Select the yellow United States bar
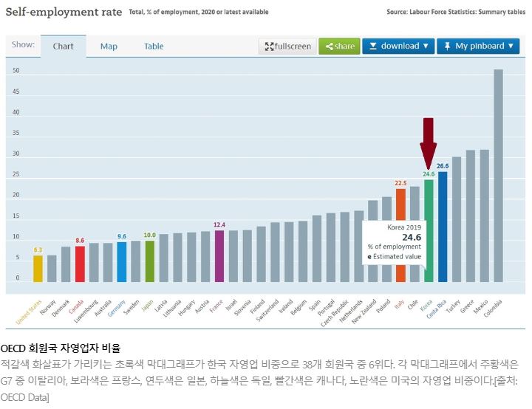The height and width of the screenshot is (409, 532). (38, 269)
